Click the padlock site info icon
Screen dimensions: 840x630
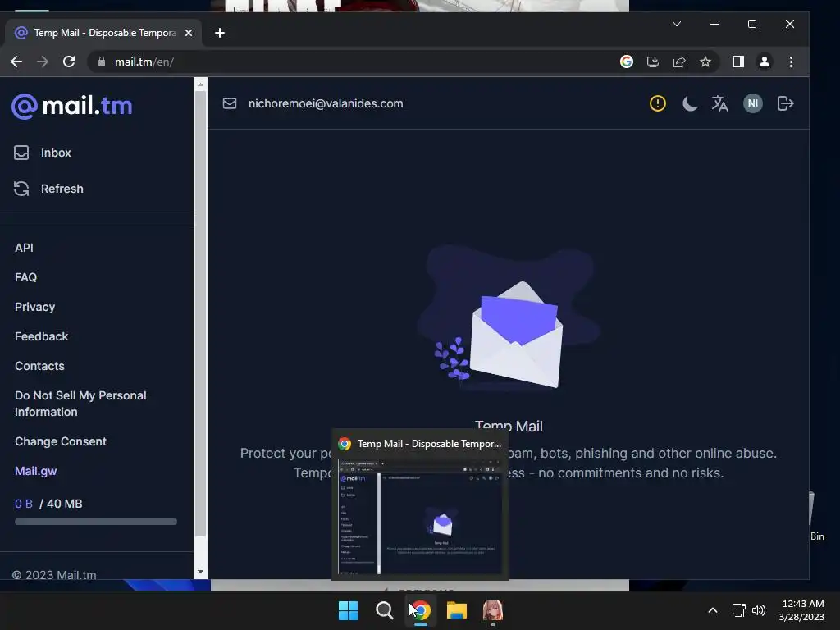click(101, 62)
